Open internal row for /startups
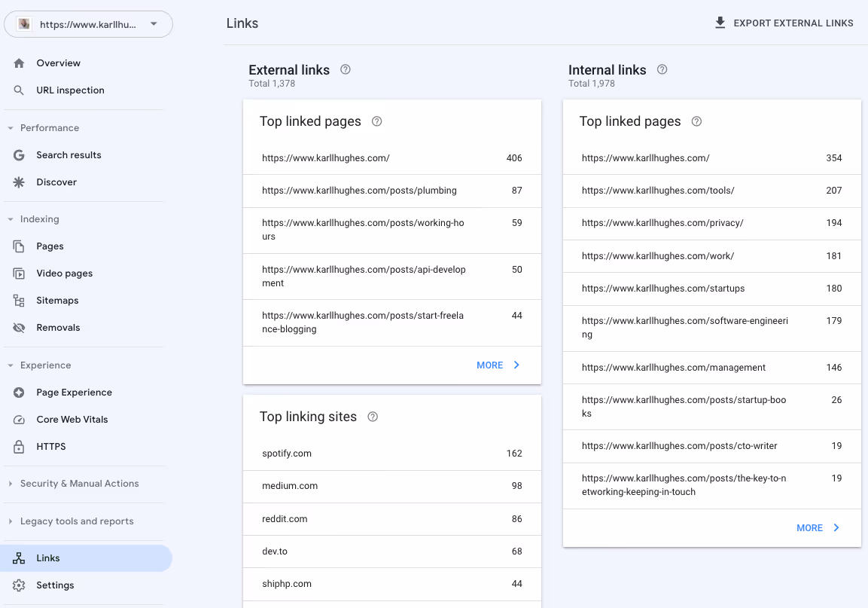The image size is (868, 608). 712,289
